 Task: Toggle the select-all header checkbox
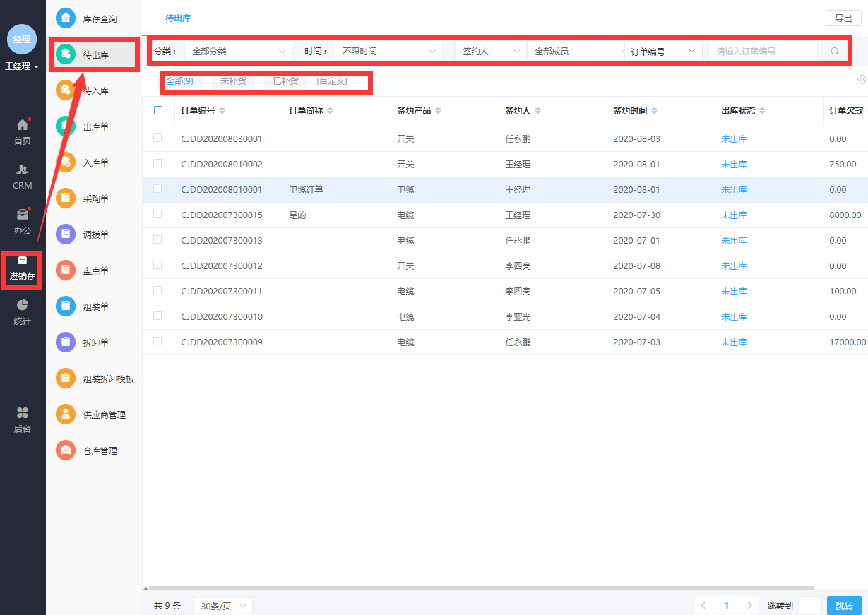pyautogui.click(x=158, y=110)
